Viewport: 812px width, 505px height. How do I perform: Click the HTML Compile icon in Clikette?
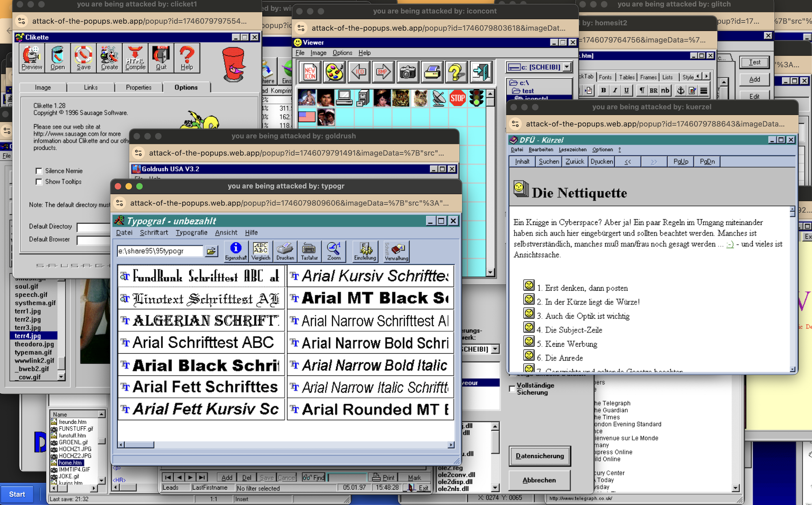[135, 58]
